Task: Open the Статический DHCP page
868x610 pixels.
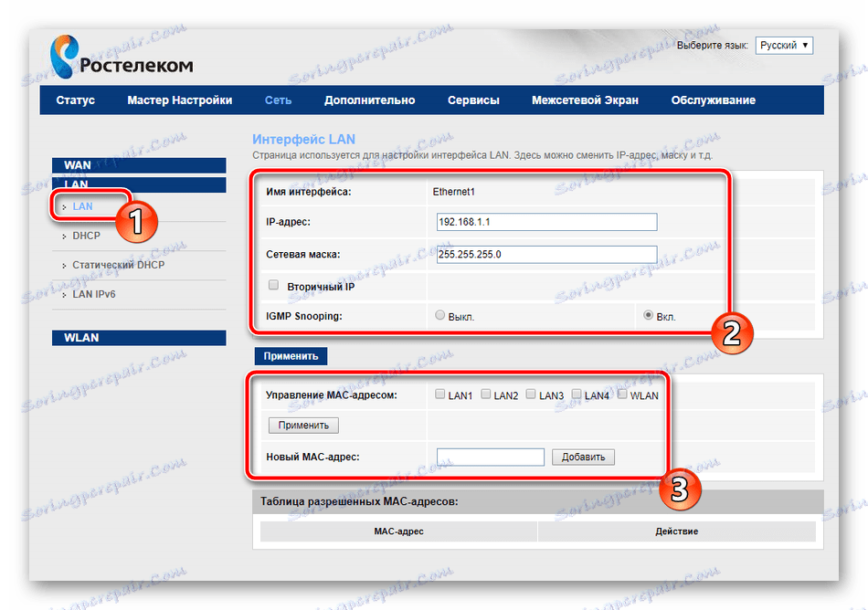Action: point(119,265)
